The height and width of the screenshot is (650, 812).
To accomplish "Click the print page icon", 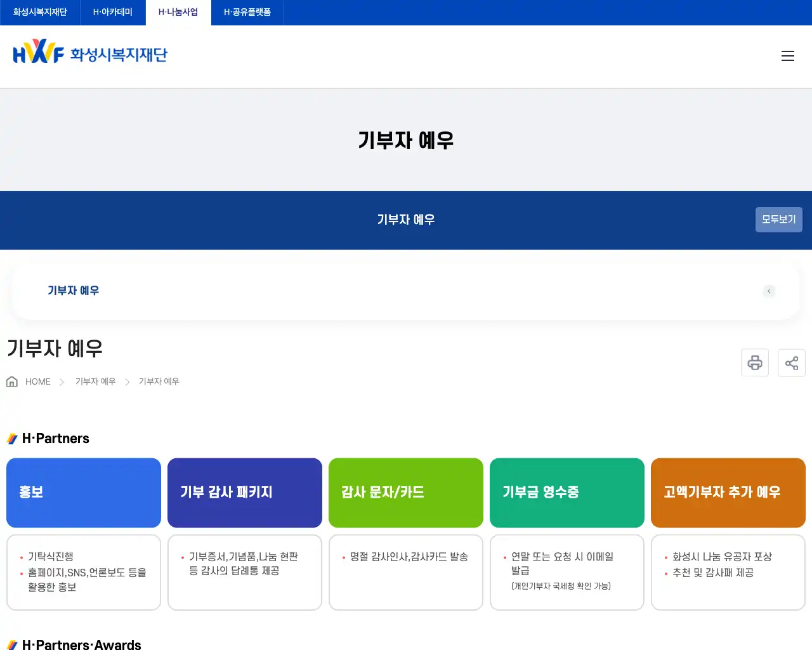I will click(754, 362).
